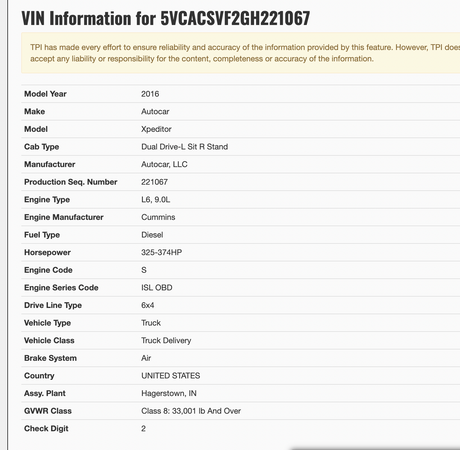Click the Brake System value Air
The width and height of the screenshot is (460, 450).
coord(146,358)
